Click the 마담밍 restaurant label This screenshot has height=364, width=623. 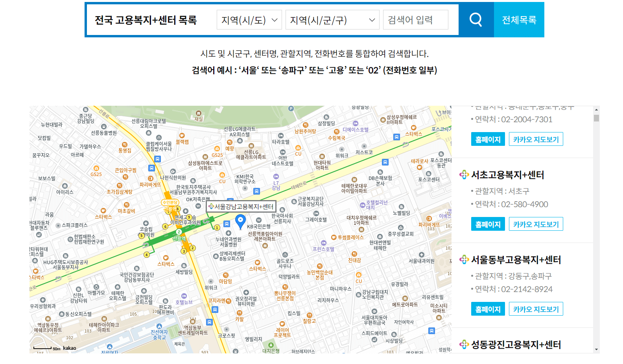click(225, 281)
